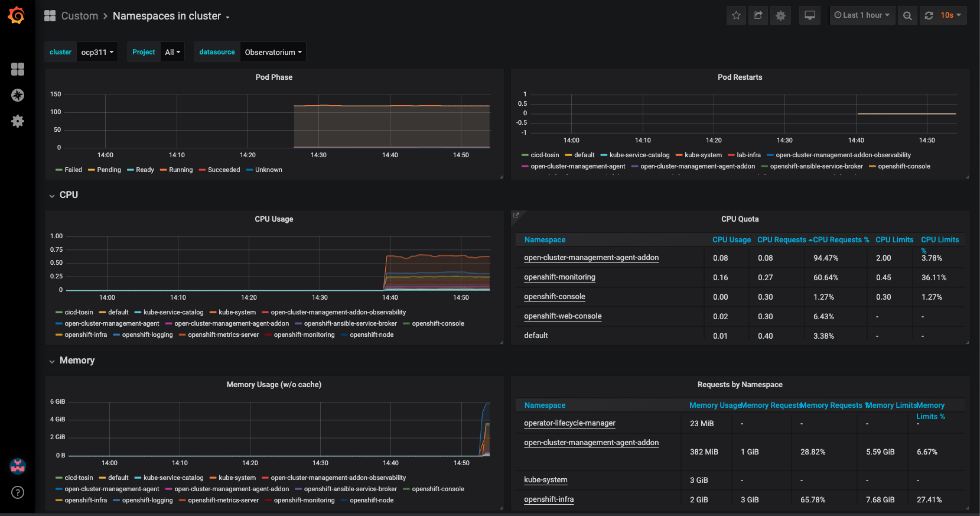
Task: Open the openshift-monitoring namespace link
Action: pyautogui.click(x=559, y=277)
